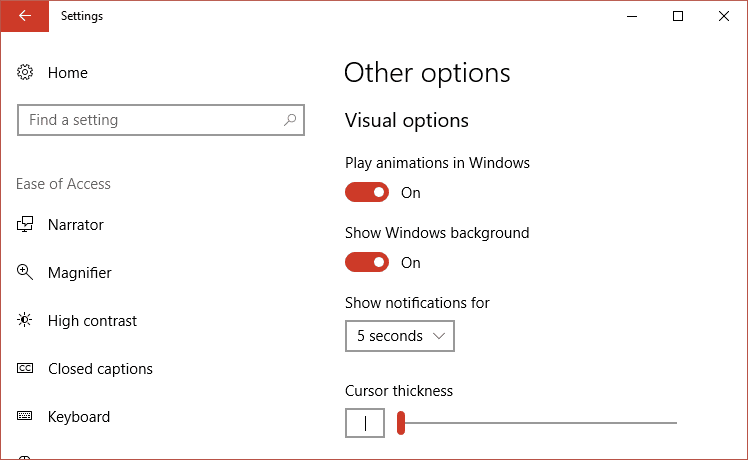Click the search magnifier icon

click(290, 120)
